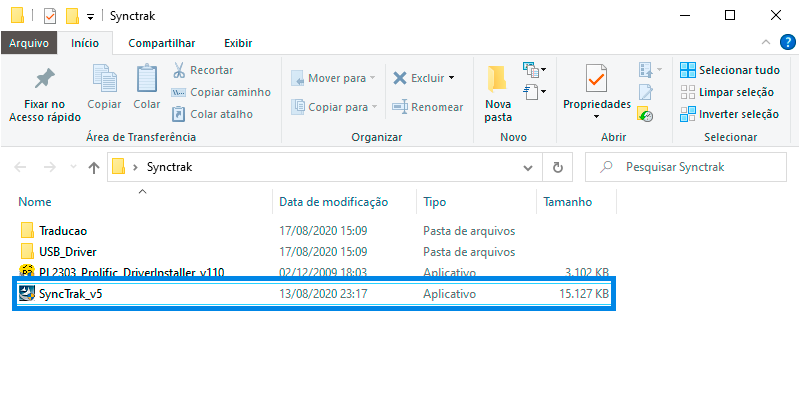This screenshot has width=800, height=412.
Task: Click Selecionar tudo
Action: coord(730,70)
